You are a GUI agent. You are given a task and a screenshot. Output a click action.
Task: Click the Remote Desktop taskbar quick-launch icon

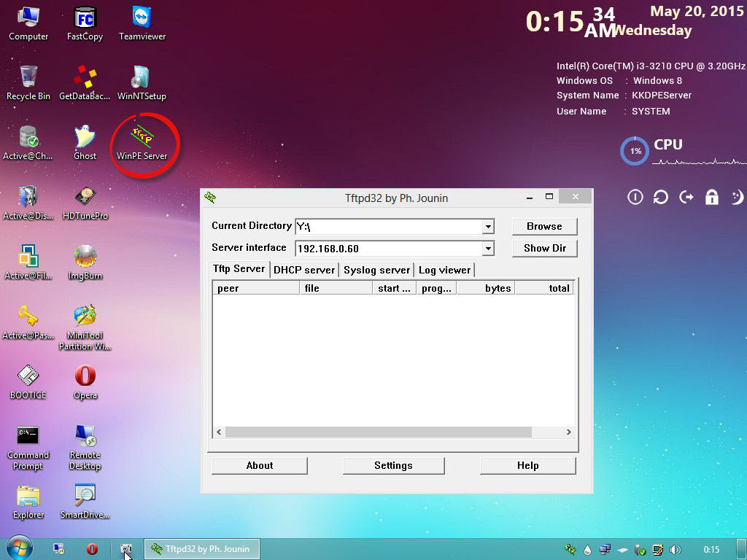tap(59, 549)
